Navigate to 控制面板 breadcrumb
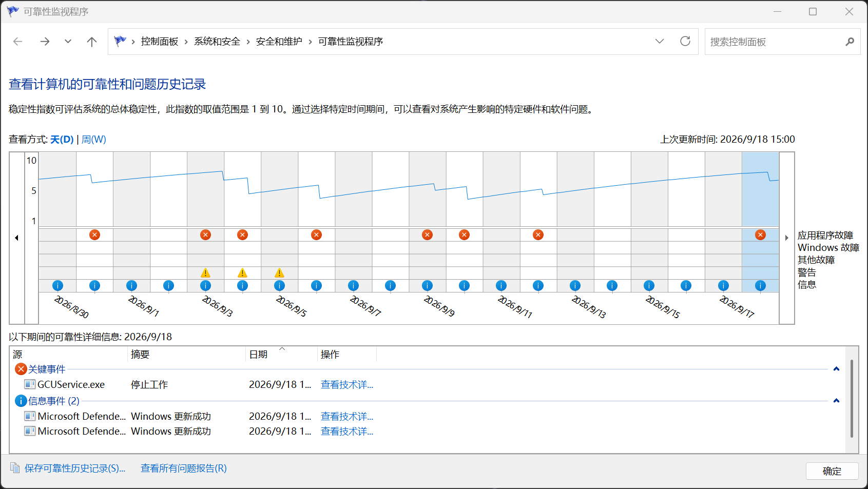 click(160, 42)
